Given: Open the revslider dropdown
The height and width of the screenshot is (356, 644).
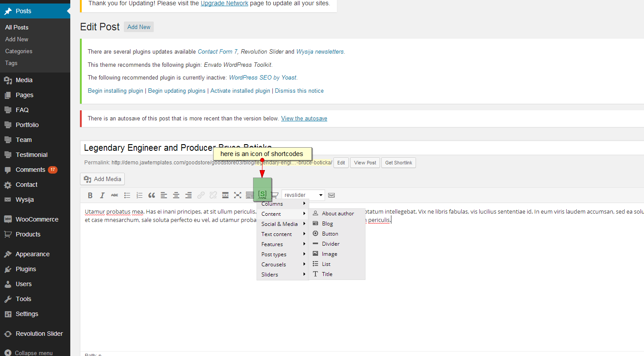Looking at the screenshot, I should point(303,195).
